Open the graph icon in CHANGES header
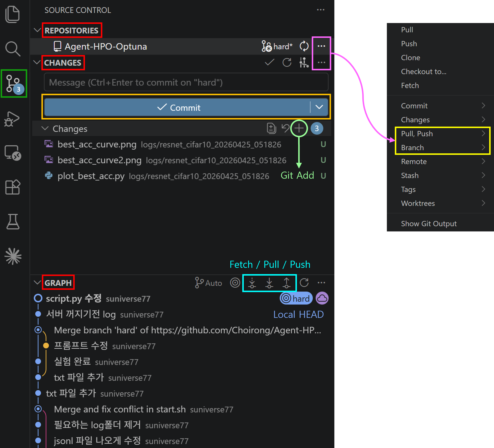The image size is (494, 448). click(304, 63)
